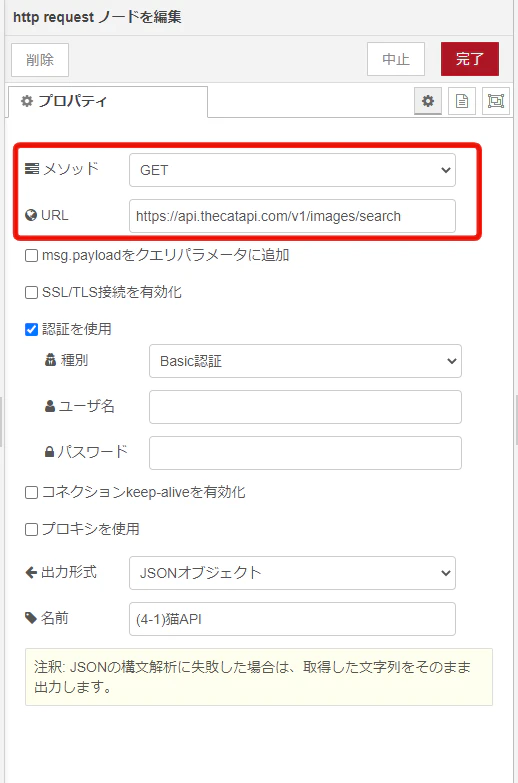Click the 削除 (Delete) button
The width and height of the screenshot is (518, 783).
[40, 60]
